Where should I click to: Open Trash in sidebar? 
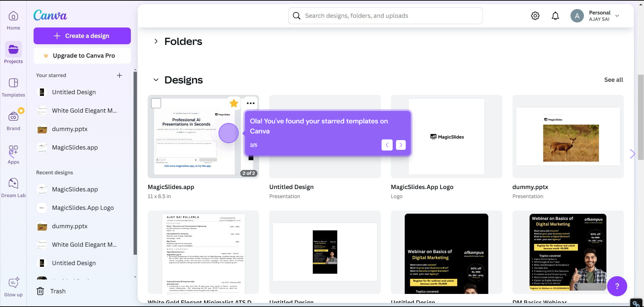click(x=51, y=291)
